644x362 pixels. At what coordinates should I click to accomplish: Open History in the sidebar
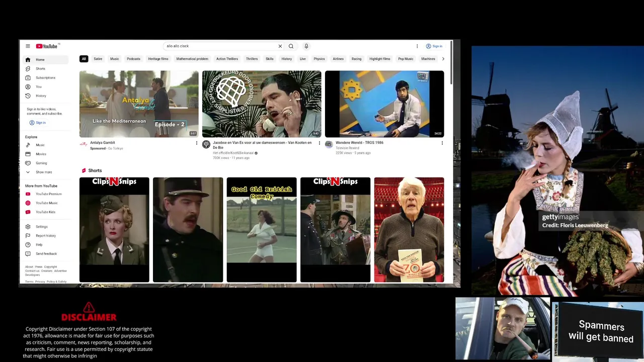46,96
